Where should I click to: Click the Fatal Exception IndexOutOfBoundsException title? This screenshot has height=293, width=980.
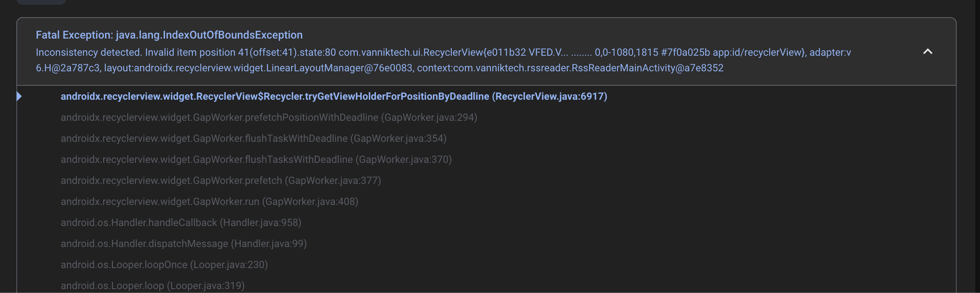(169, 35)
